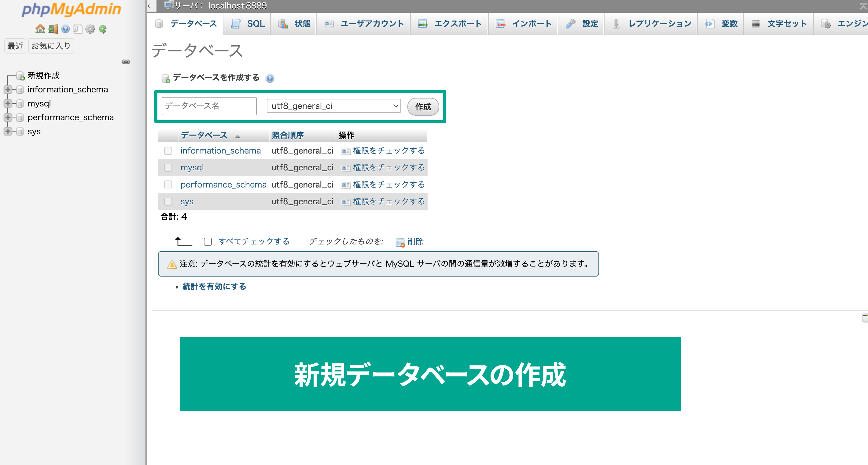Click database icon of mysql in sidebar tree
Screen dimensions: 868x465
click(20, 103)
